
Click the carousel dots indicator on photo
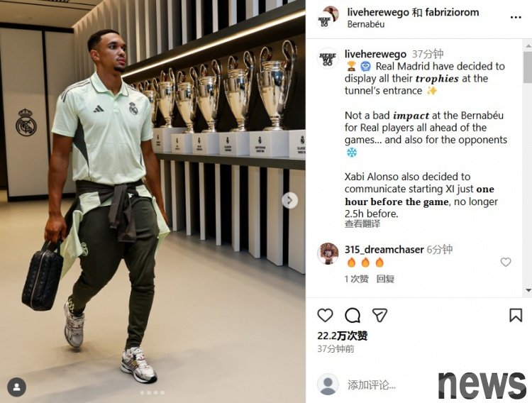pos(153,392)
